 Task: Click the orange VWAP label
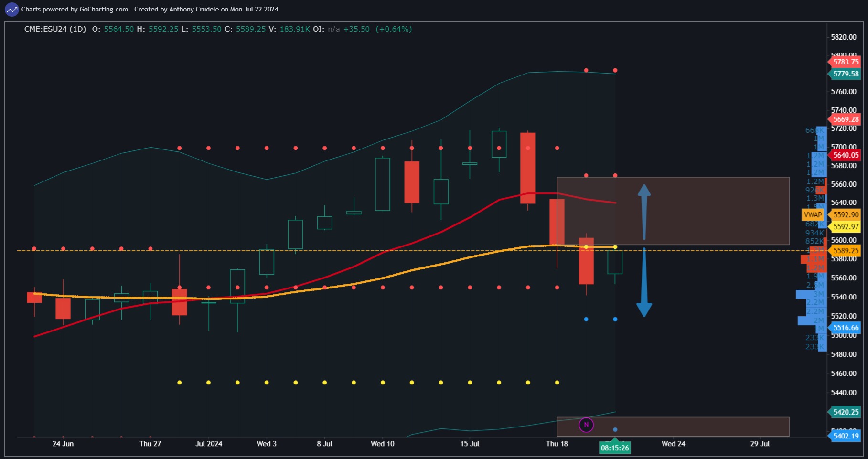click(x=813, y=215)
